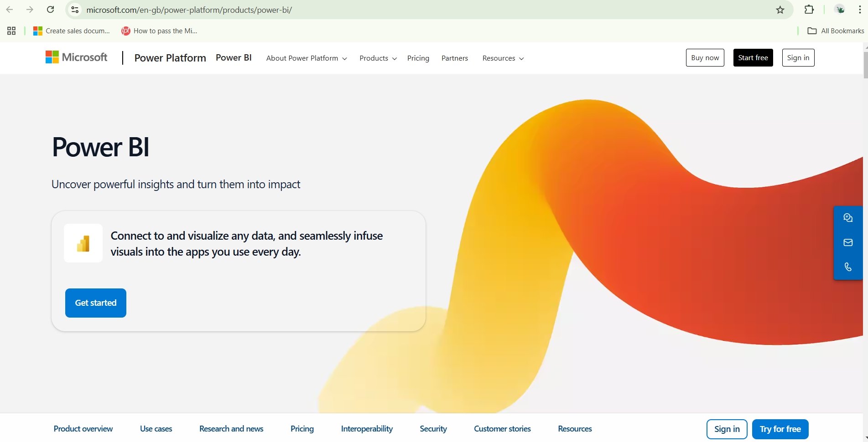Open site information icon in address bar
The image size is (868, 442).
coord(75,10)
